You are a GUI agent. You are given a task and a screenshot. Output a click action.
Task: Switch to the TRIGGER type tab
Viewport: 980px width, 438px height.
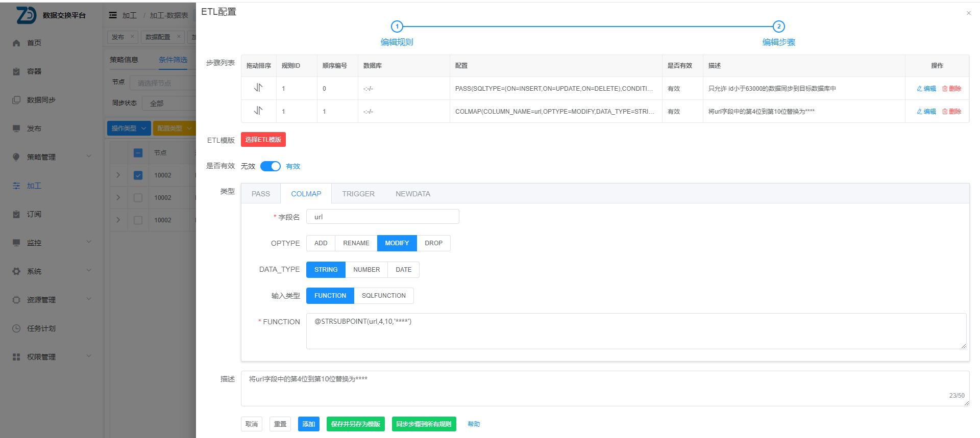(x=358, y=194)
